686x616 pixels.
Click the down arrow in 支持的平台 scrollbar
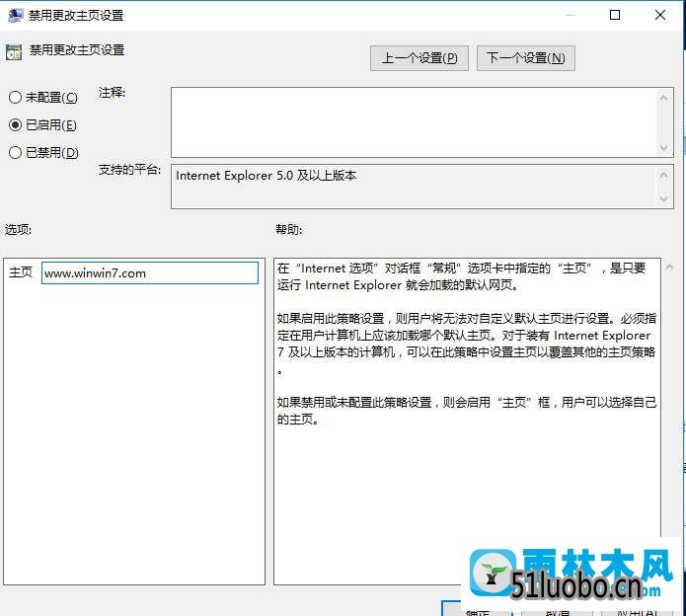(x=664, y=198)
